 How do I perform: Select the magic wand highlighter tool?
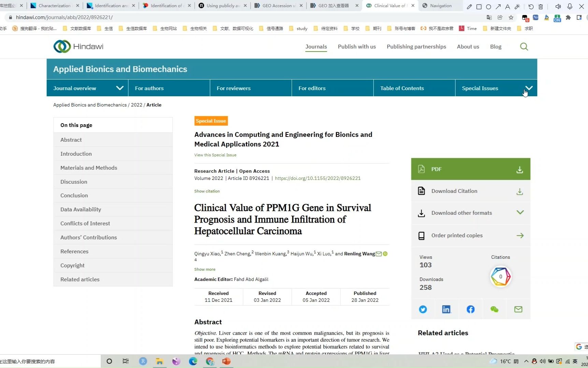coord(517,6)
